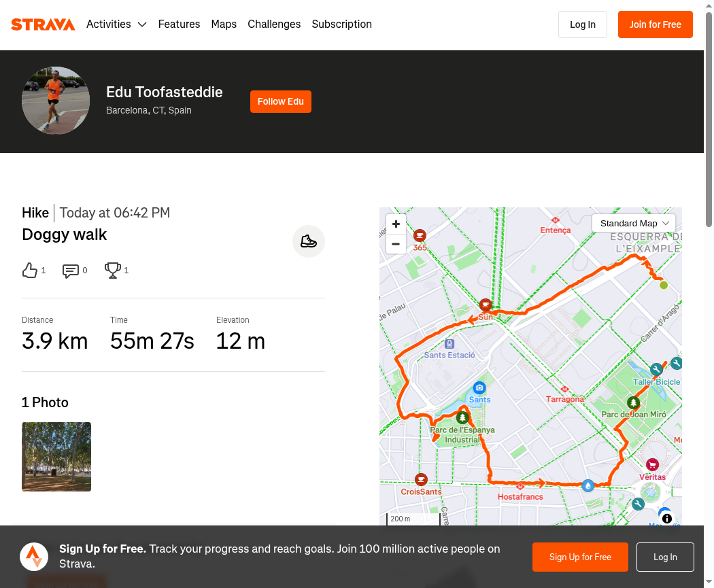The width and height of the screenshot is (714, 588).
Task: Click the CroisSants cafe marker
Action: [421, 479]
